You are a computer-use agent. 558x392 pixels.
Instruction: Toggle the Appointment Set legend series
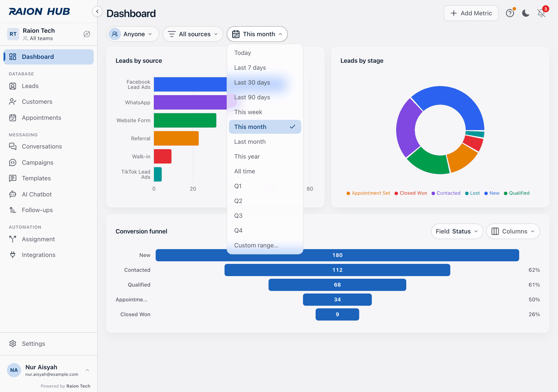click(368, 193)
